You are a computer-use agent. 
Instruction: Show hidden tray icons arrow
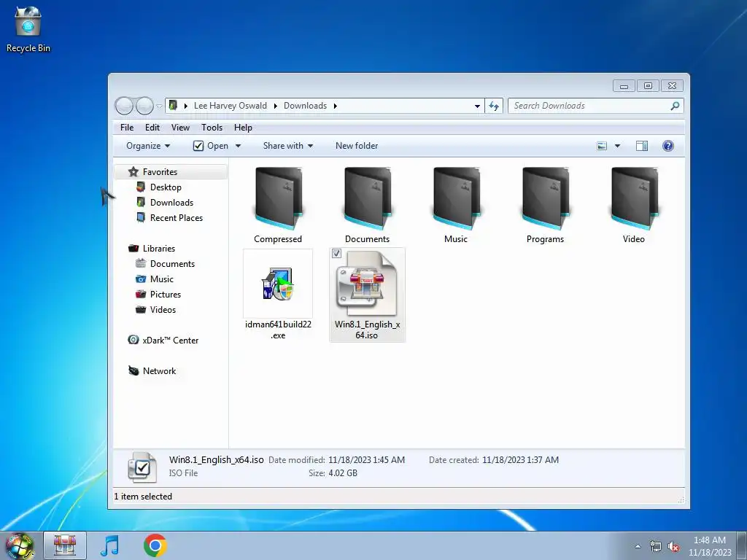coord(638,546)
